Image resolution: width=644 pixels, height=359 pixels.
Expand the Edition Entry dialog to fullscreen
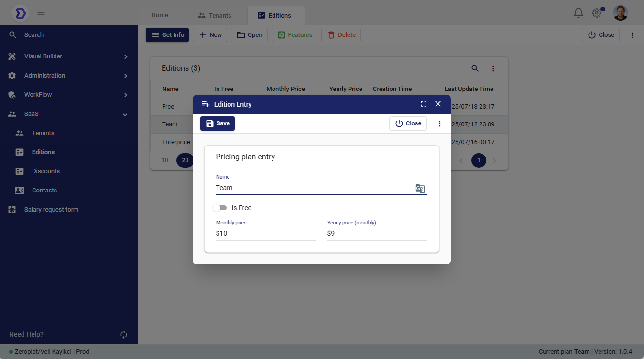pos(423,104)
